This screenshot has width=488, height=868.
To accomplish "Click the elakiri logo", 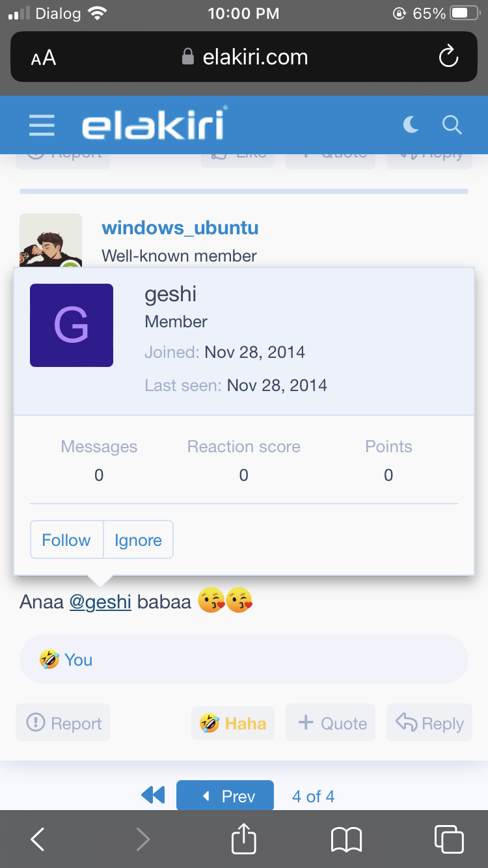I will 154,124.
